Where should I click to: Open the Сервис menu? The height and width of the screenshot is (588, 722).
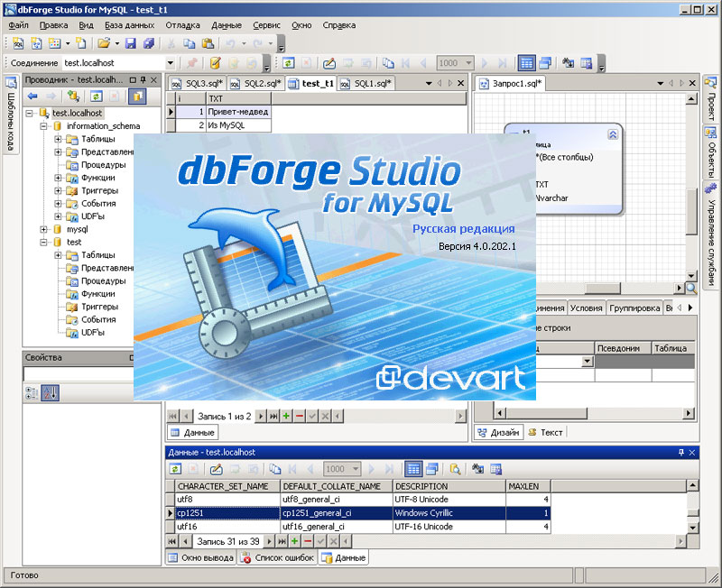(x=266, y=25)
